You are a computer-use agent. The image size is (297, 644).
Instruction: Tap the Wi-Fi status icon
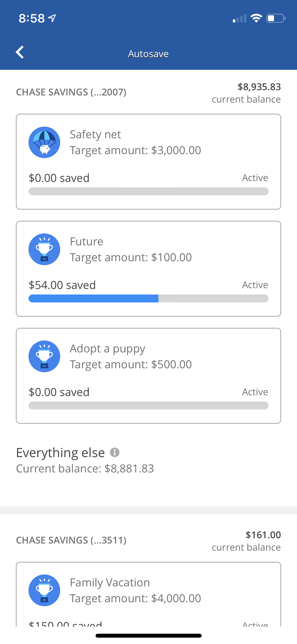click(256, 18)
